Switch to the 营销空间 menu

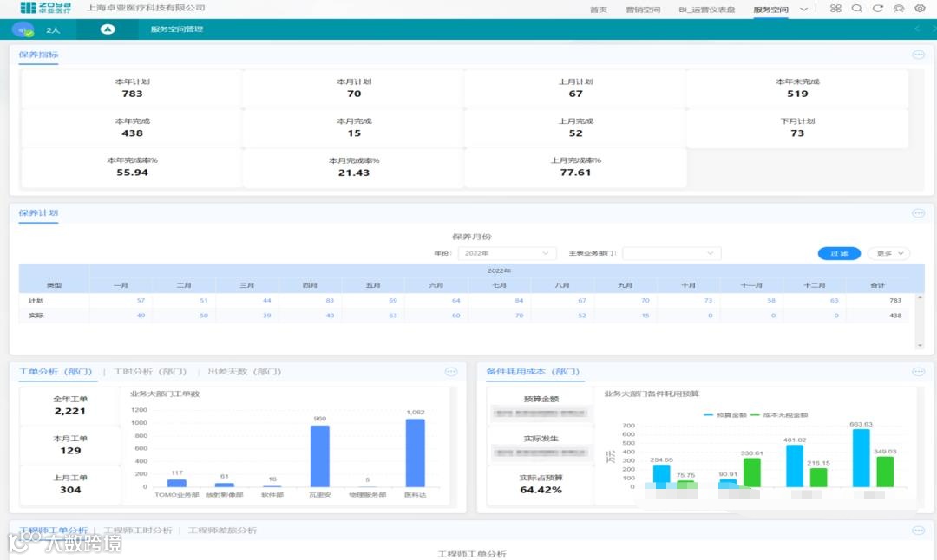[x=642, y=10]
